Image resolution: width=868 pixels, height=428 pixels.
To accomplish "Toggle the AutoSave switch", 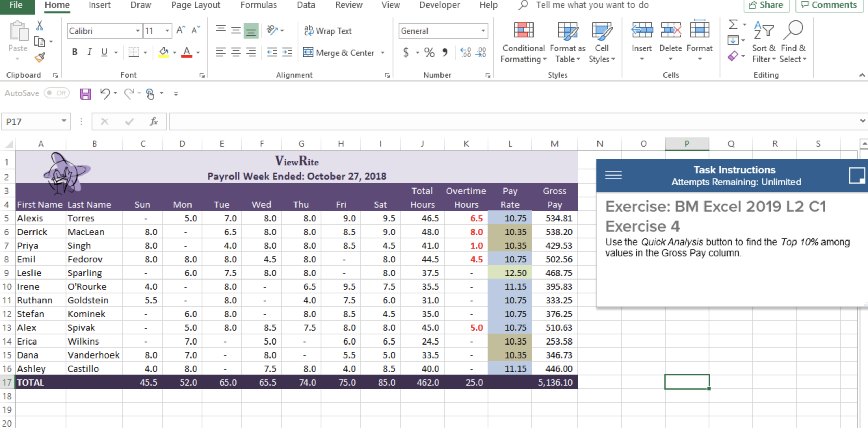I will pos(57,93).
